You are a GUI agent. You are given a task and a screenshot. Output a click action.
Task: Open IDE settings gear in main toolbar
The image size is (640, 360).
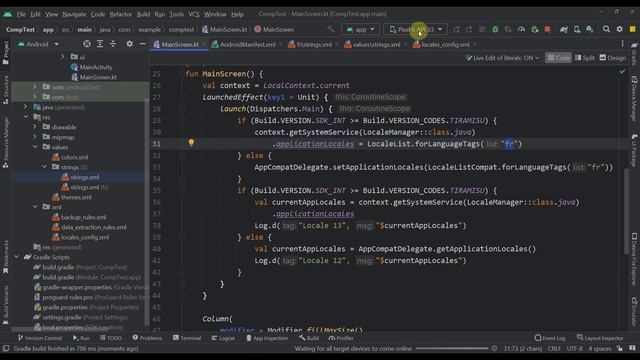click(x=620, y=29)
